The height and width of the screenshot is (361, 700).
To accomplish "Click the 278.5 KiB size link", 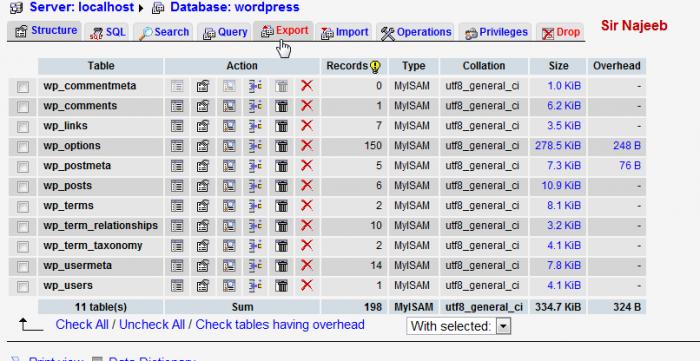I will [558, 146].
